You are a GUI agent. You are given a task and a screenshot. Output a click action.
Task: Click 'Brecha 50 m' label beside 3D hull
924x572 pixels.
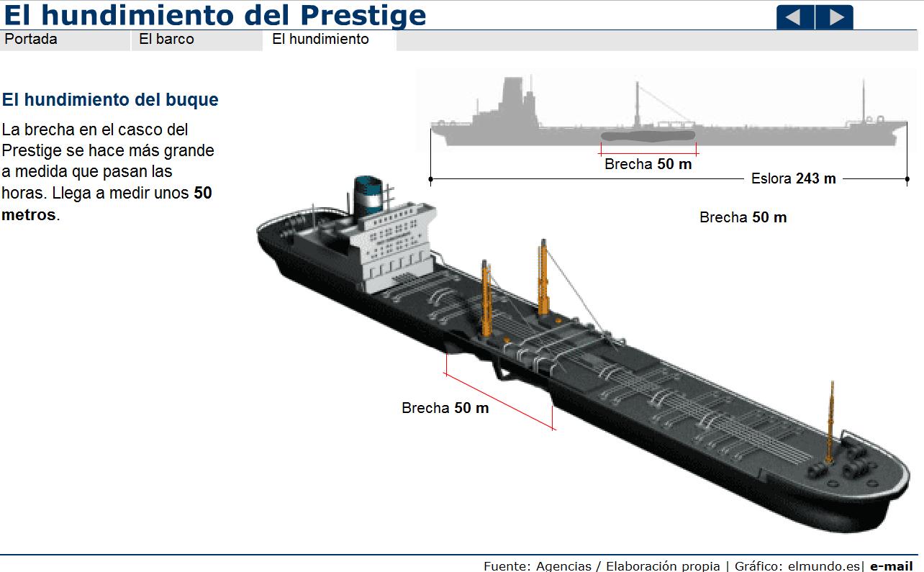[445, 408]
